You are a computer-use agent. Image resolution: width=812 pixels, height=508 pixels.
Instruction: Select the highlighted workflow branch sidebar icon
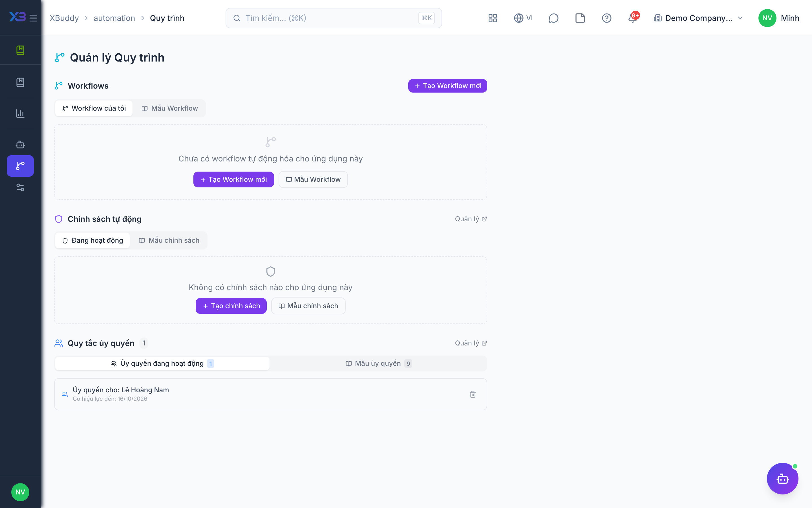pyautogui.click(x=20, y=166)
